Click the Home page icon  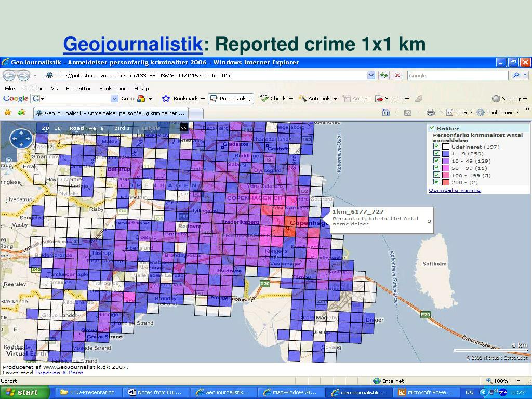(386, 112)
